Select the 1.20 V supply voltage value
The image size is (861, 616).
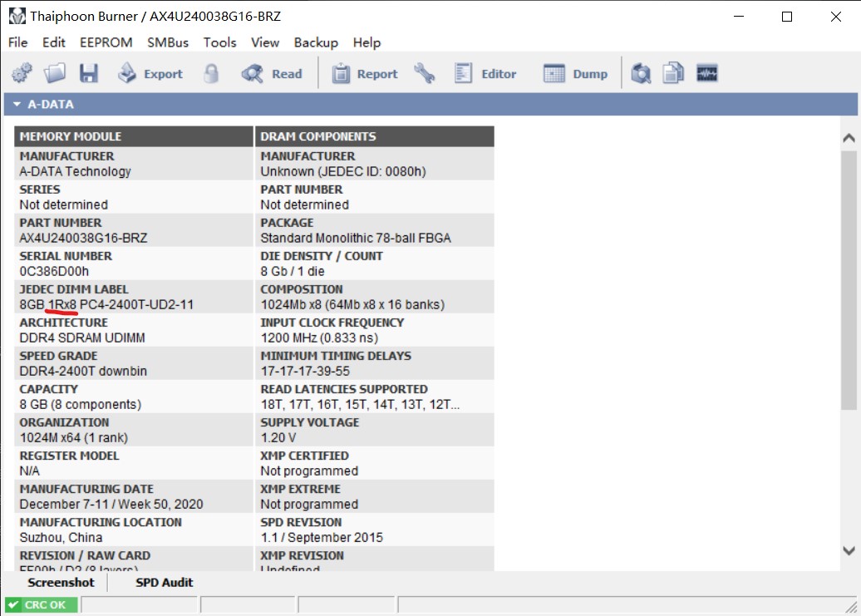(x=278, y=437)
